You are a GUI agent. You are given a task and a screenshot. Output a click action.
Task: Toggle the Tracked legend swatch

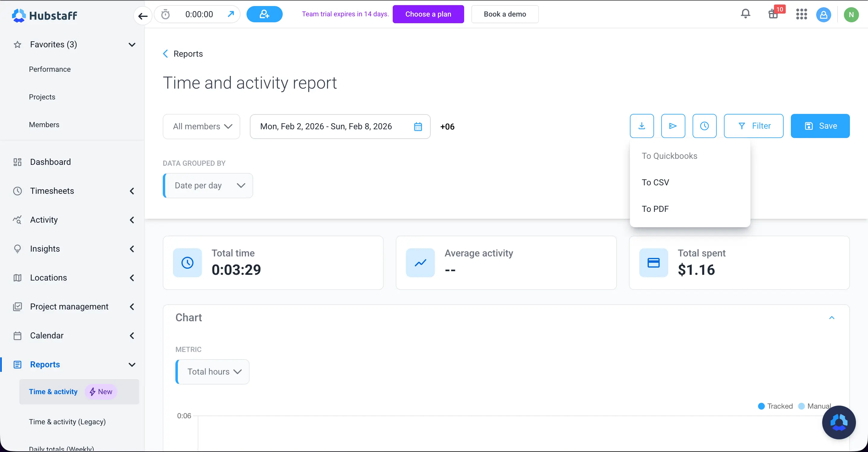click(x=762, y=406)
